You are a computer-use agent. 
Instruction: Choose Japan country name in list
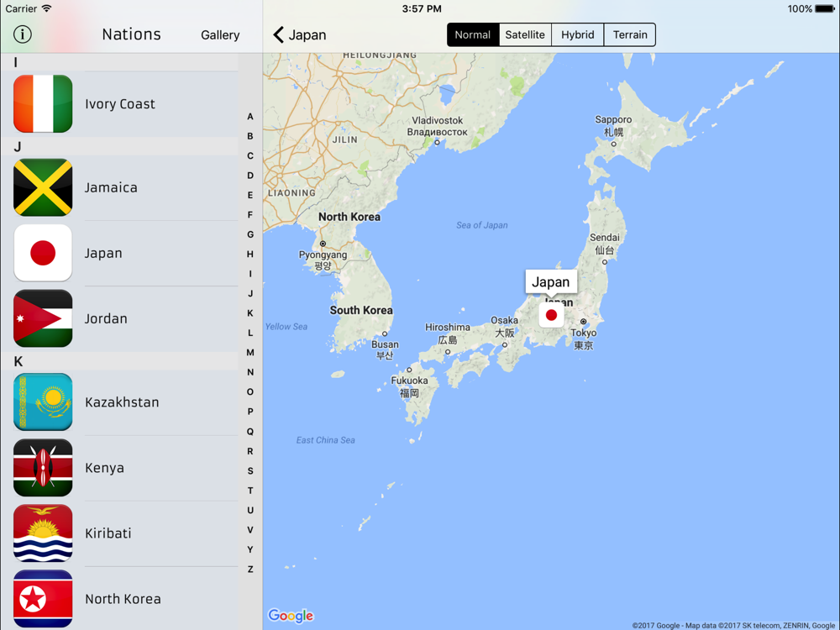[x=103, y=253]
